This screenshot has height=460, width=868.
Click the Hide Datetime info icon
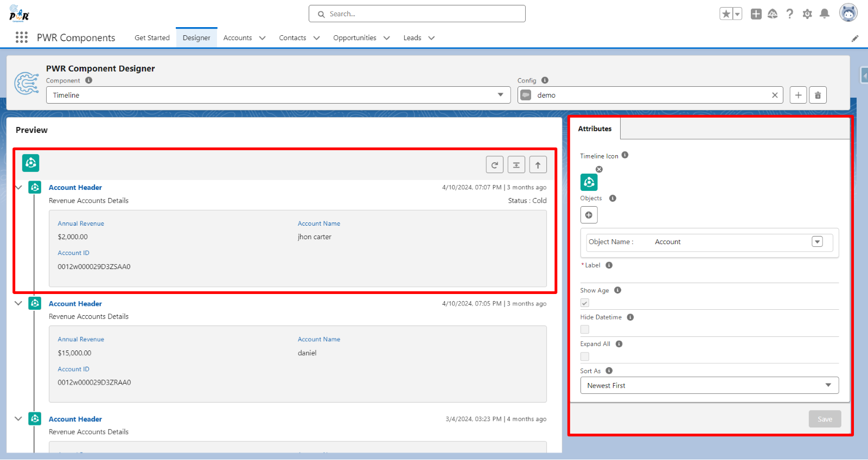(630, 317)
